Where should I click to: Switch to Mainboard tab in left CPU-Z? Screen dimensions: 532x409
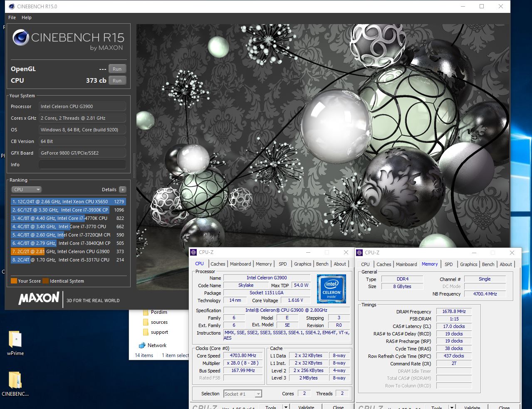[x=240, y=264]
